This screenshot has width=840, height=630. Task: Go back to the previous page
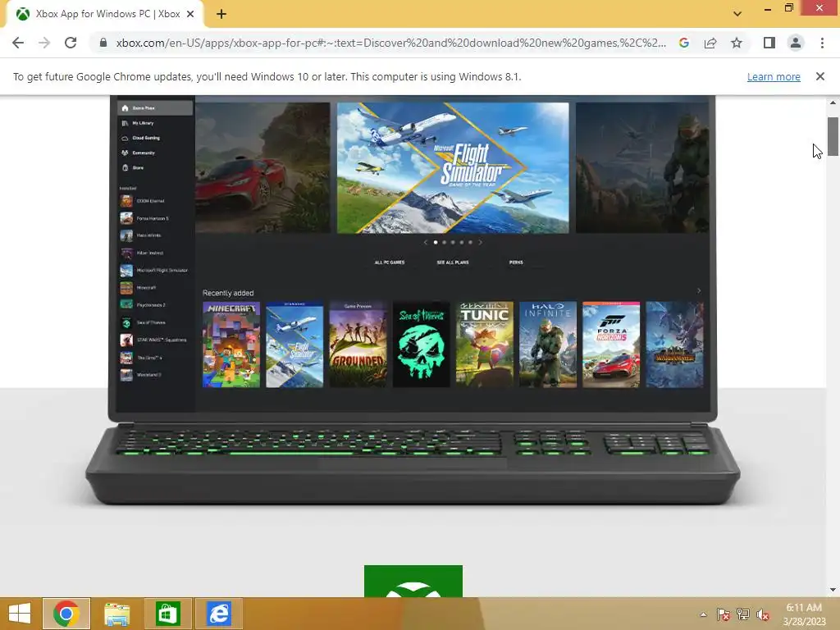point(18,43)
